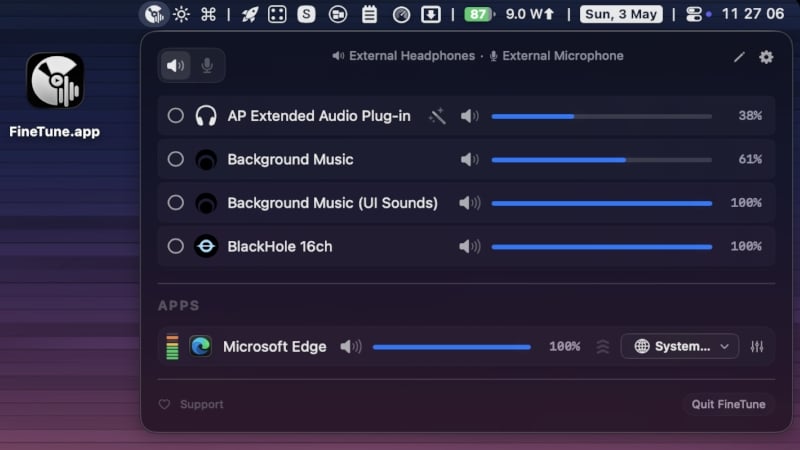Click External Headphones label
The image size is (800, 450).
click(412, 56)
